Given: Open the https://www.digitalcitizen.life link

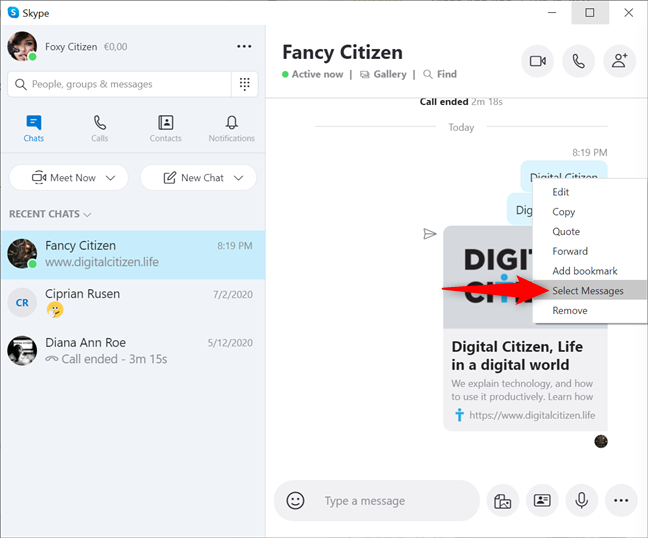Looking at the screenshot, I should [x=532, y=415].
